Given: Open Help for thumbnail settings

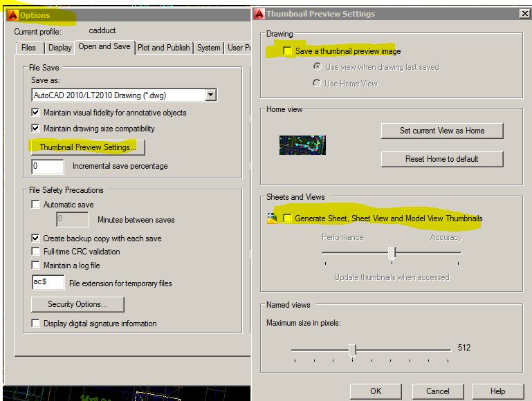Looking at the screenshot, I should (x=497, y=391).
